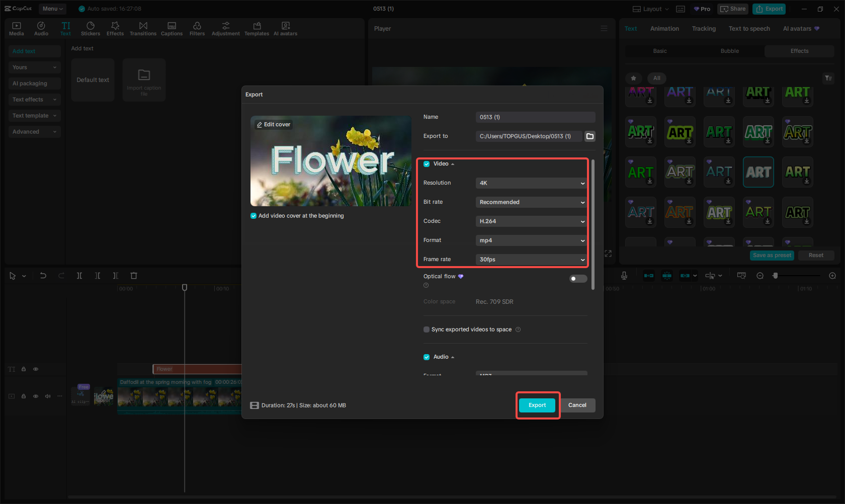Click the Redo arrow in timeline toolbar
Image resolution: width=845 pixels, height=504 pixels.
61,276
